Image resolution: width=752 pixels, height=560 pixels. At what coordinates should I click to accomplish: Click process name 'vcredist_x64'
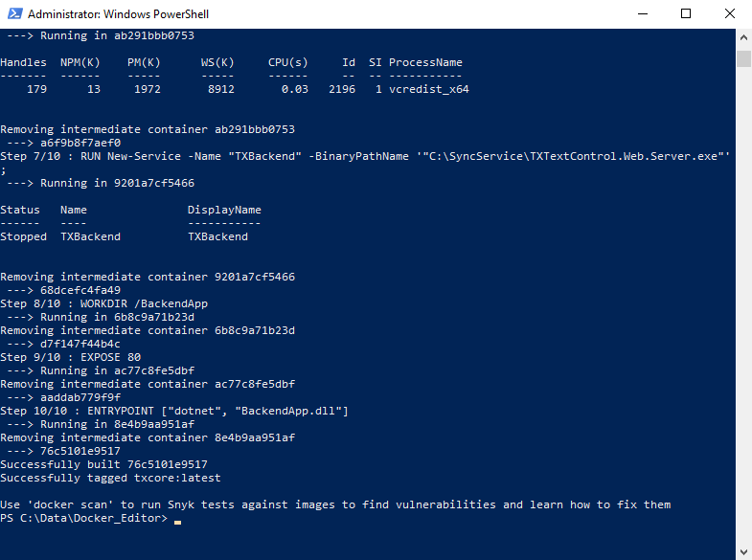[429, 90]
